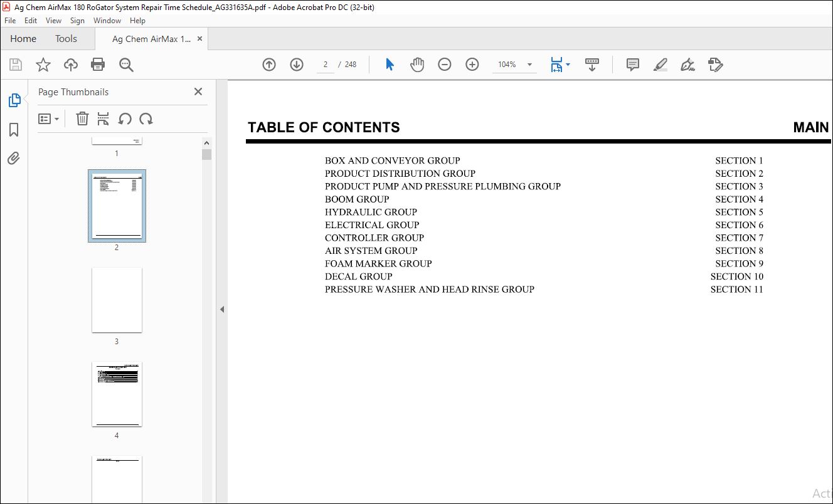Screen dimensions: 833x504
Task: Click CONTROLLER GROUP entry
Action: tap(374, 238)
